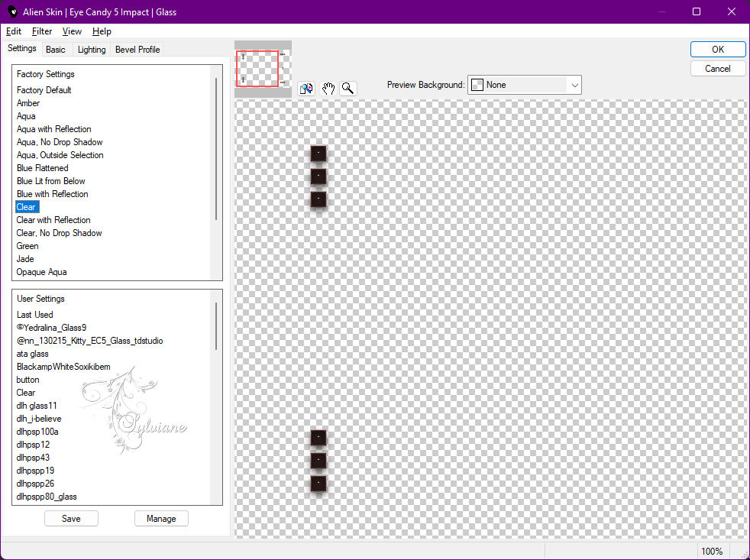Select Aqua, No Drop Shadow preset

60,141
